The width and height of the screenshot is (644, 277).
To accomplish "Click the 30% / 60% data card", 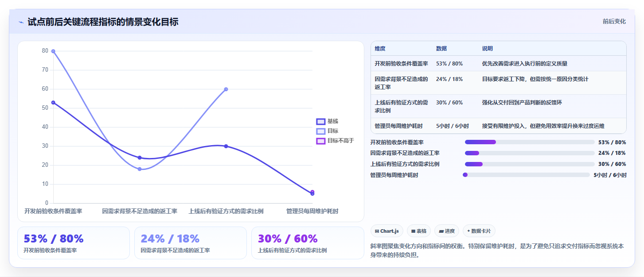I will [x=308, y=243].
